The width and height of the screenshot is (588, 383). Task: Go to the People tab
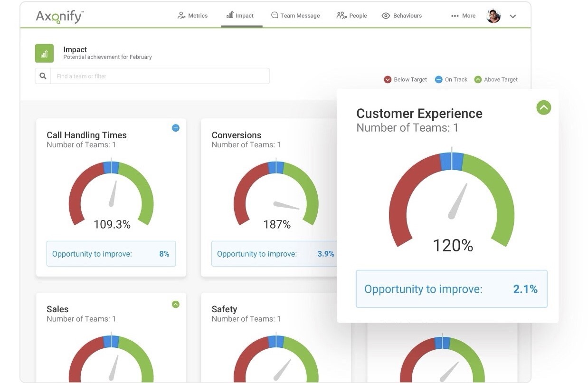coord(351,16)
